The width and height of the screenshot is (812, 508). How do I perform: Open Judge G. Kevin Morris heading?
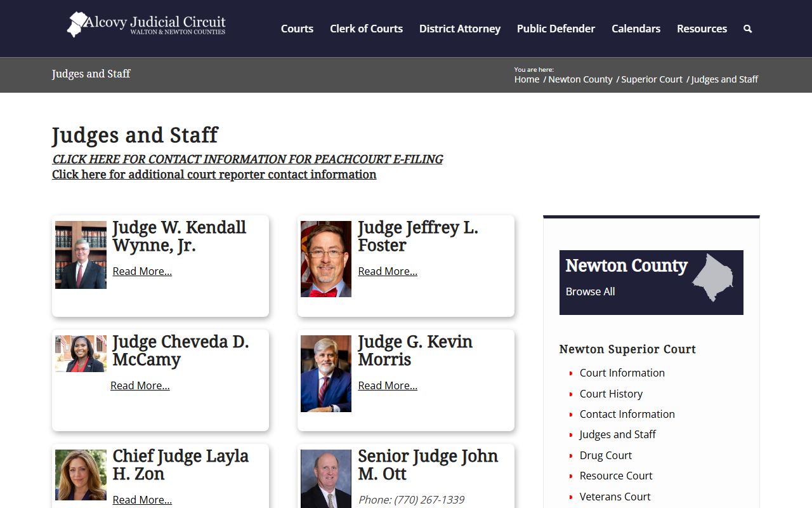[x=416, y=351]
